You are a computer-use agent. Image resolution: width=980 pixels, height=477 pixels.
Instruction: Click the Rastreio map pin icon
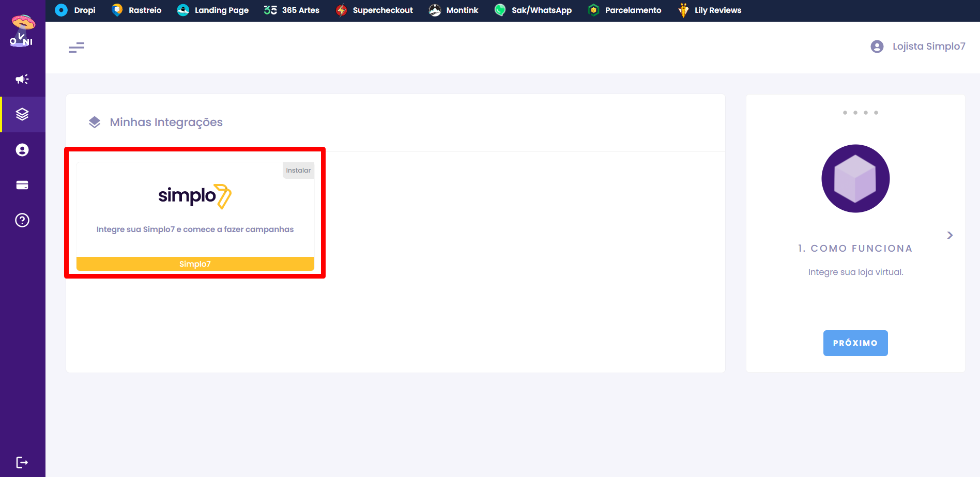point(117,10)
